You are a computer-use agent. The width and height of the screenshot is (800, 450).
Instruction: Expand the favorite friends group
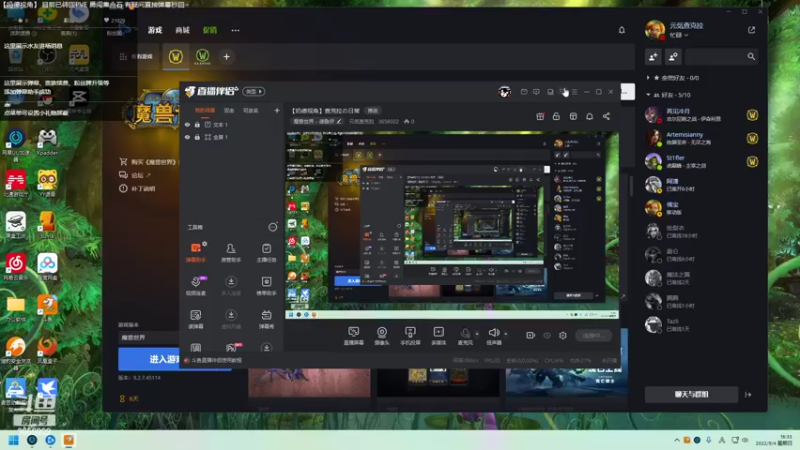point(648,78)
